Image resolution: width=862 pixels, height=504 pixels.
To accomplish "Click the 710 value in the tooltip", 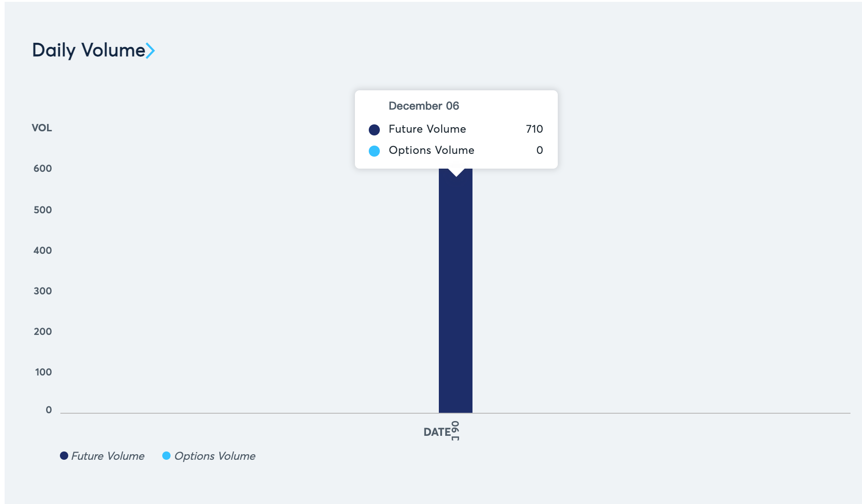I will (534, 129).
